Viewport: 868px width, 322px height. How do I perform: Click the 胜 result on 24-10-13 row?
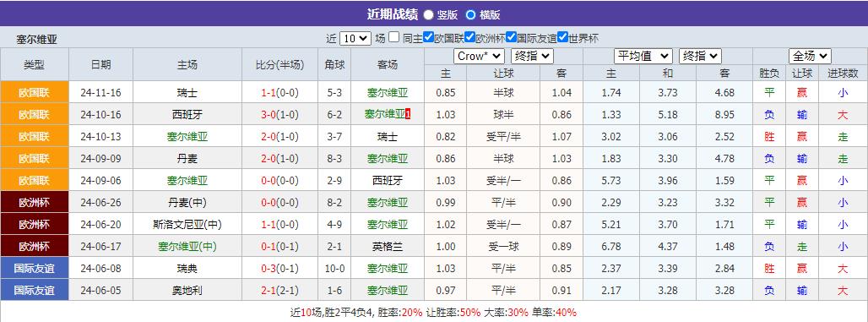tap(769, 136)
